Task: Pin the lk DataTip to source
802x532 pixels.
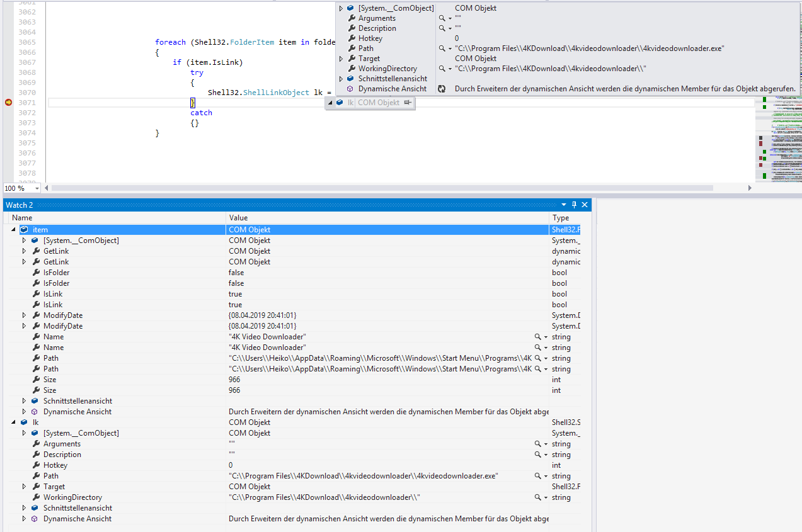Action: coord(408,103)
